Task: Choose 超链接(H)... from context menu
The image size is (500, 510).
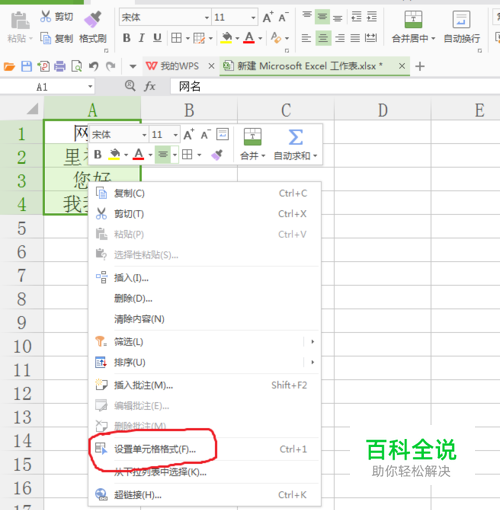Action: coord(205,495)
